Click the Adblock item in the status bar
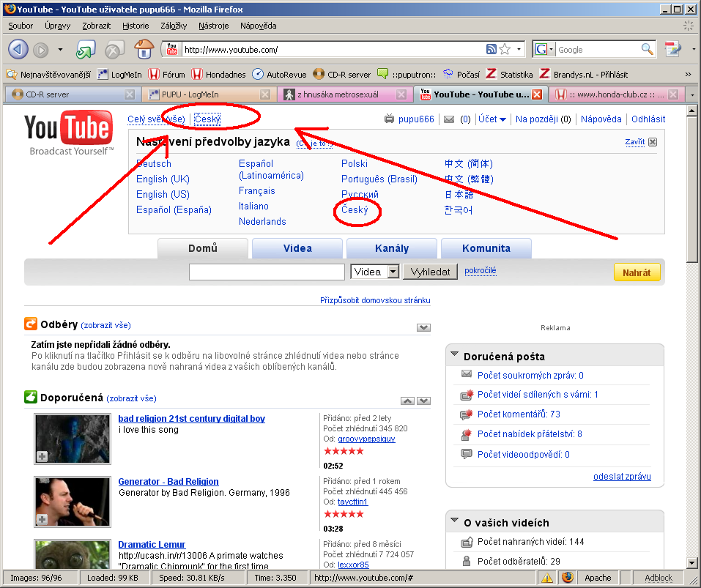 [x=657, y=578]
